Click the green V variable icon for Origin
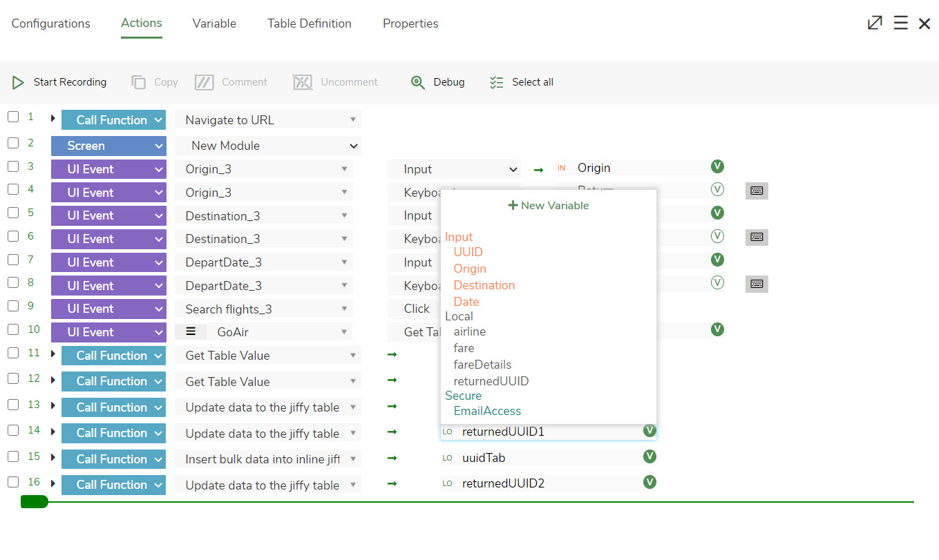939x560 pixels. pos(717,166)
